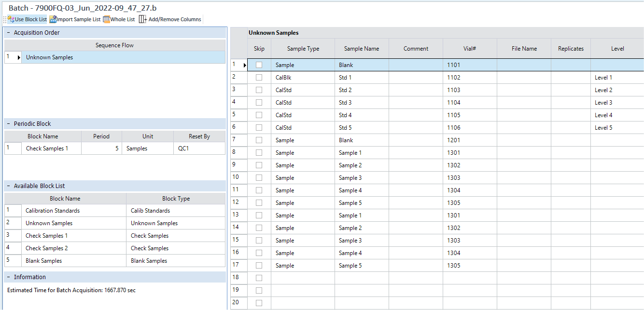Click the Calib Standards block type cell

[x=176, y=211]
